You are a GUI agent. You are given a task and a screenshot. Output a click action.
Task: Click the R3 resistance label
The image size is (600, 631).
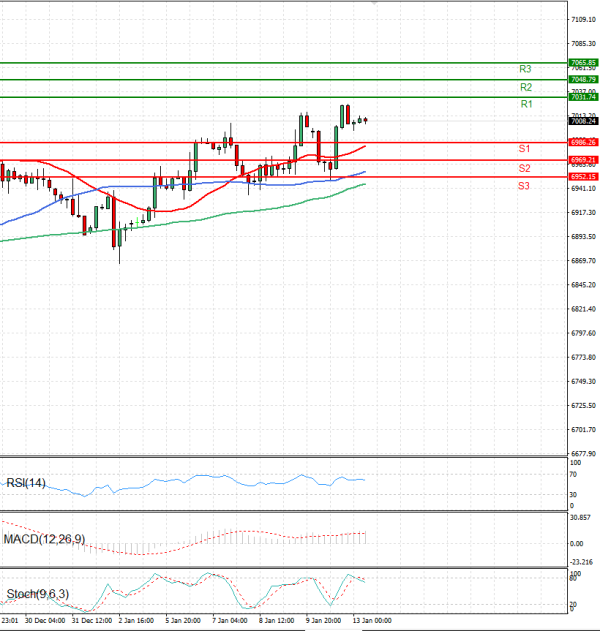(525, 69)
